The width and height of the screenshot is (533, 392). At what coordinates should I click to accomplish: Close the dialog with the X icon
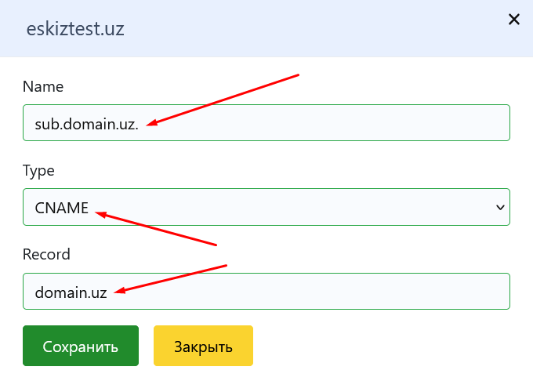pyautogui.click(x=514, y=20)
